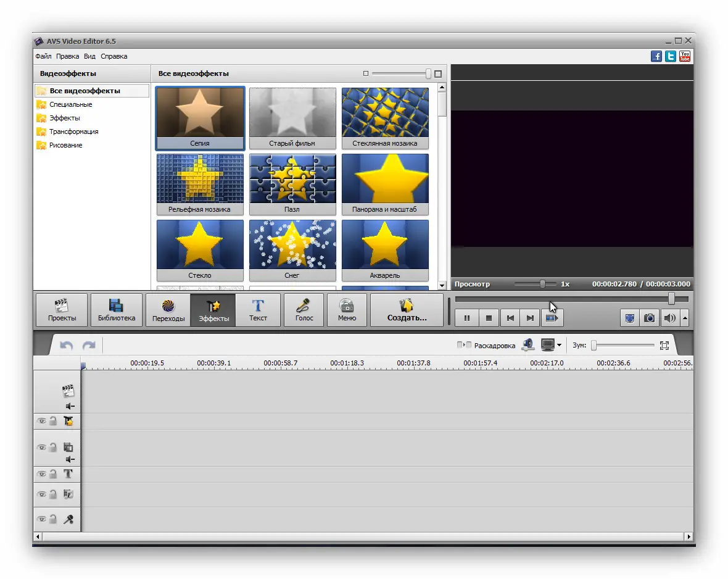Click the Проекты button

click(62, 310)
